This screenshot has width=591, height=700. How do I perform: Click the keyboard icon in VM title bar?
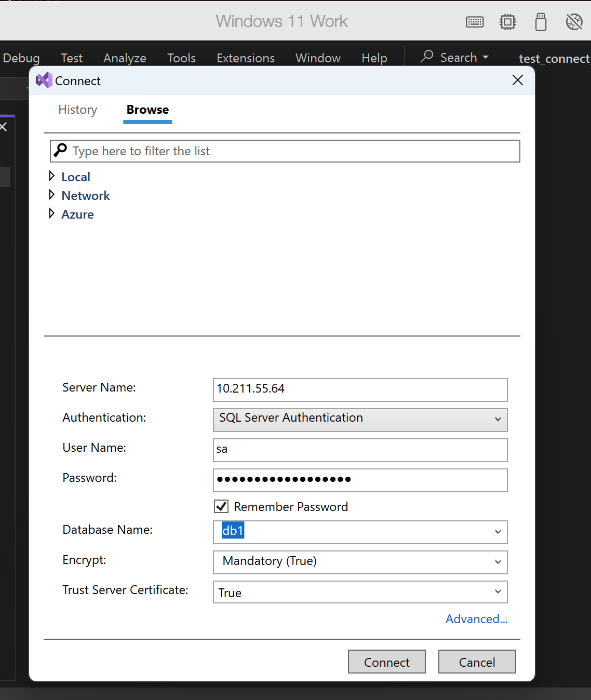coord(474,22)
